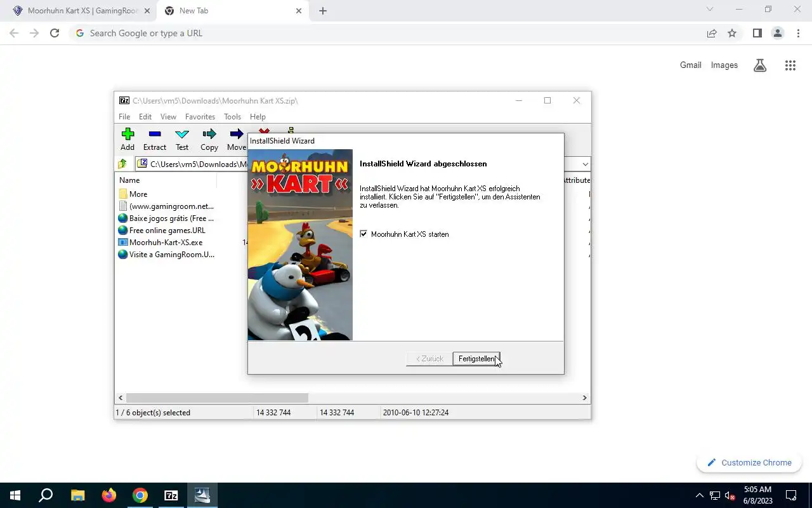
Task: Open a new Chrome tab with plus
Action: pos(322,11)
